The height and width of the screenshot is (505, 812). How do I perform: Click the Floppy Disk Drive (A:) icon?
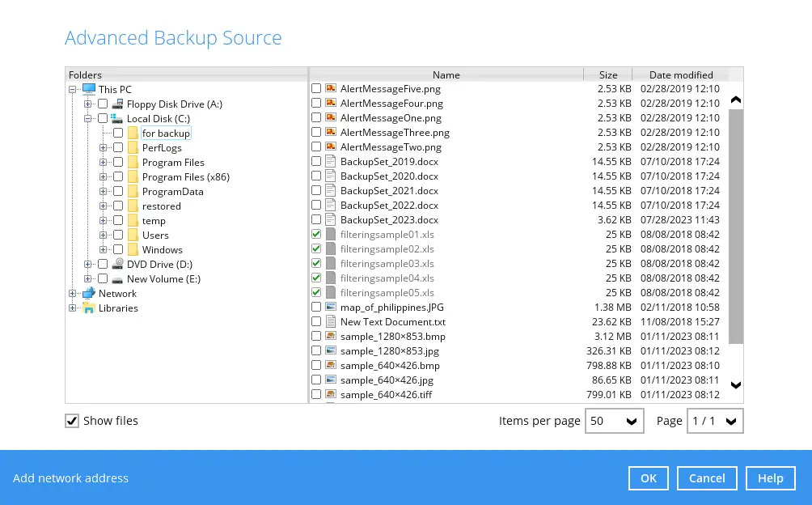click(118, 104)
